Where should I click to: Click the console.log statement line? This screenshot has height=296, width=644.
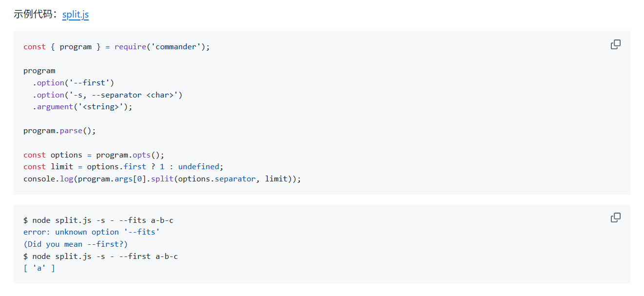[x=162, y=179]
